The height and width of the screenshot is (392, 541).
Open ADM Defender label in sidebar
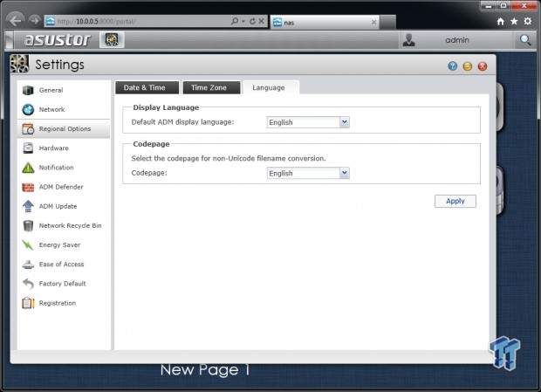[61, 187]
